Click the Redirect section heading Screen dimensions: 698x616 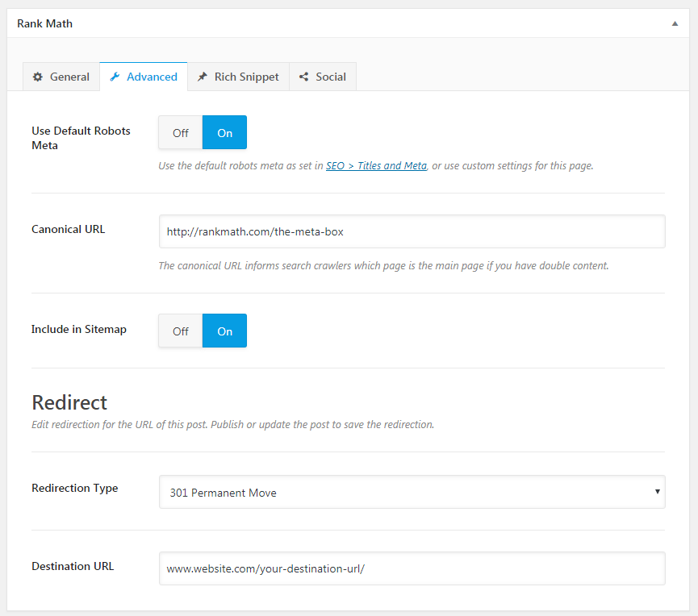point(69,402)
